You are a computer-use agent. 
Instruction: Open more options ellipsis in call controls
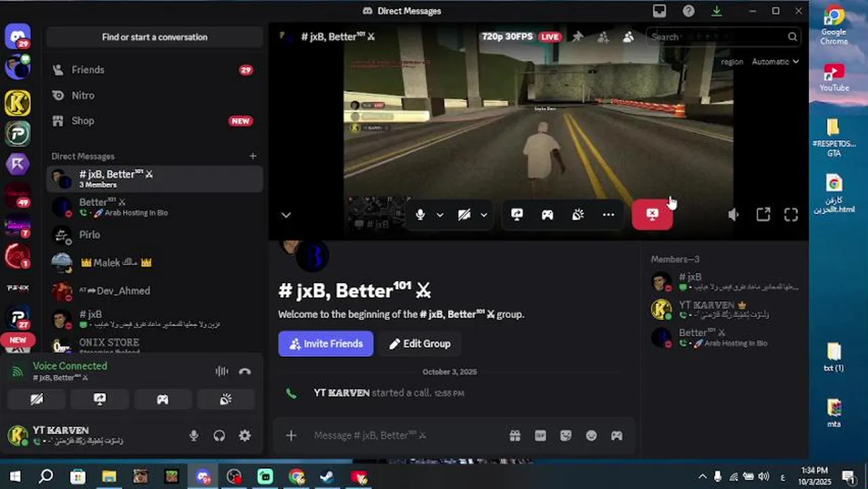(x=609, y=215)
